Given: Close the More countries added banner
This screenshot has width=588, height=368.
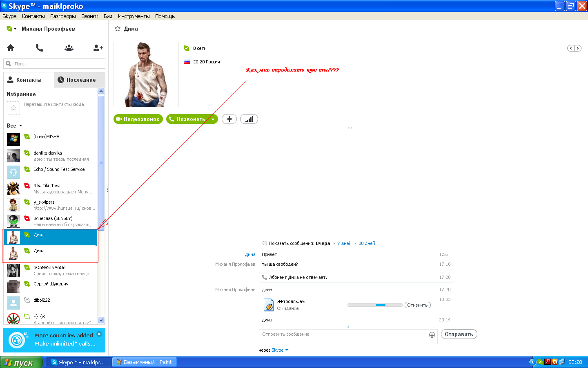Looking at the screenshot, I should click(99, 334).
